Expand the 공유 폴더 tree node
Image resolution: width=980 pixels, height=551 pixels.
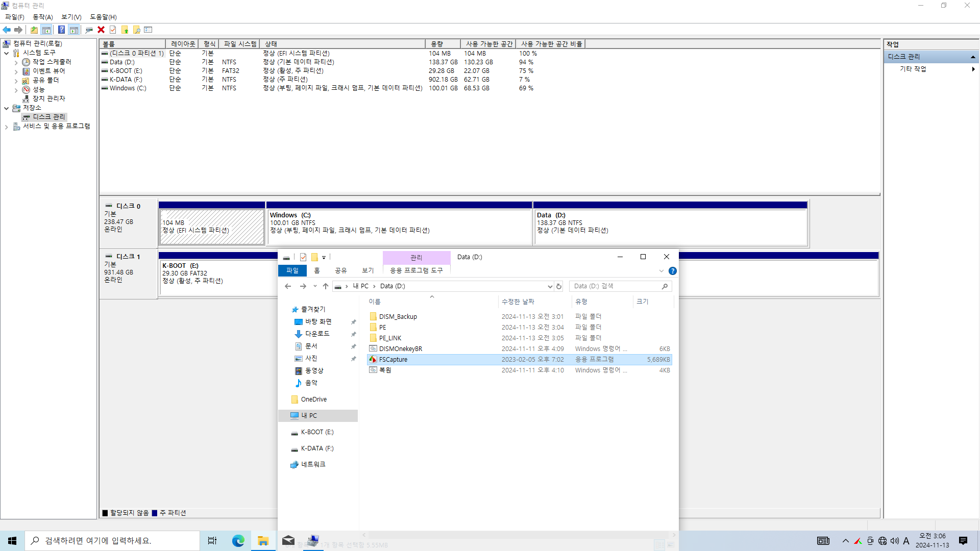16,81
